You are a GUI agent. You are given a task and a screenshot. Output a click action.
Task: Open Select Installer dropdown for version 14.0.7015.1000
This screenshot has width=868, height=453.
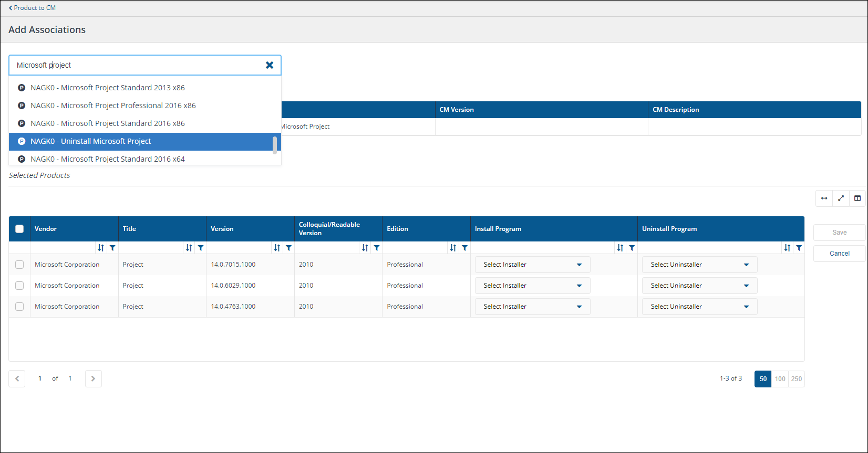pyautogui.click(x=532, y=265)
